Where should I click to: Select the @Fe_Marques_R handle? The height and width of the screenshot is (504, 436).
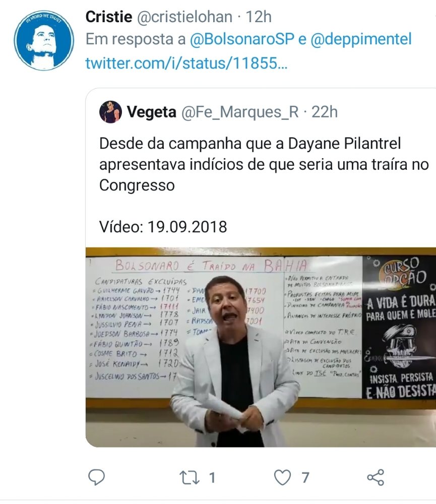click(240, 112)
